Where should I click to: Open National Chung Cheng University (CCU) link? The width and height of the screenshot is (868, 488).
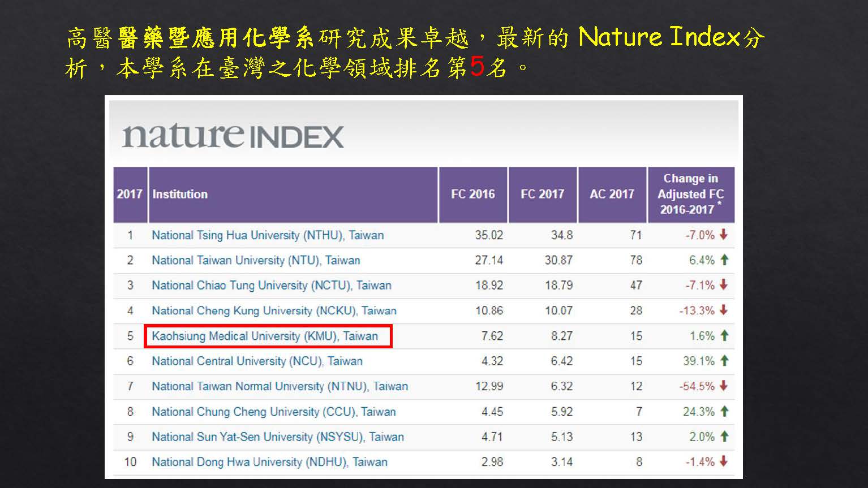coord(274,412)
